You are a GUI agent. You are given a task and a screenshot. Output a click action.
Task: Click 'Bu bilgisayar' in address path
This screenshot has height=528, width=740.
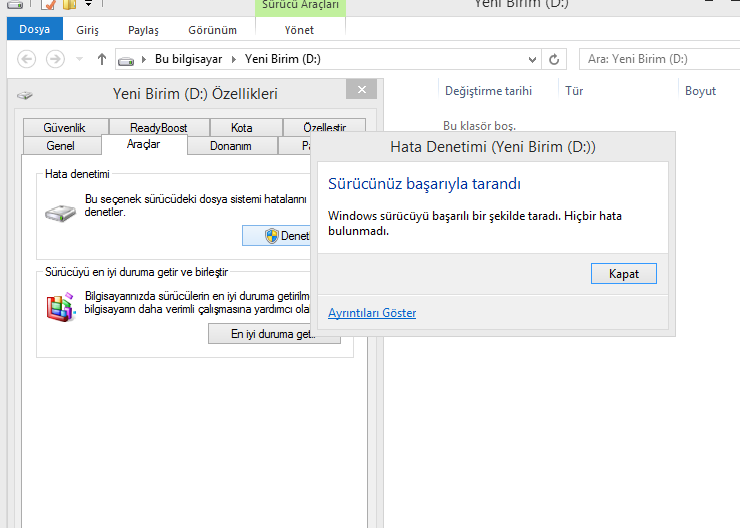tap(188, 59)
